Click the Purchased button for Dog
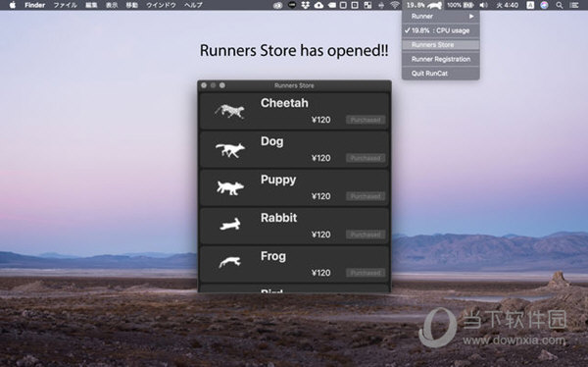The image size is (588, 367). pos(366,158)
